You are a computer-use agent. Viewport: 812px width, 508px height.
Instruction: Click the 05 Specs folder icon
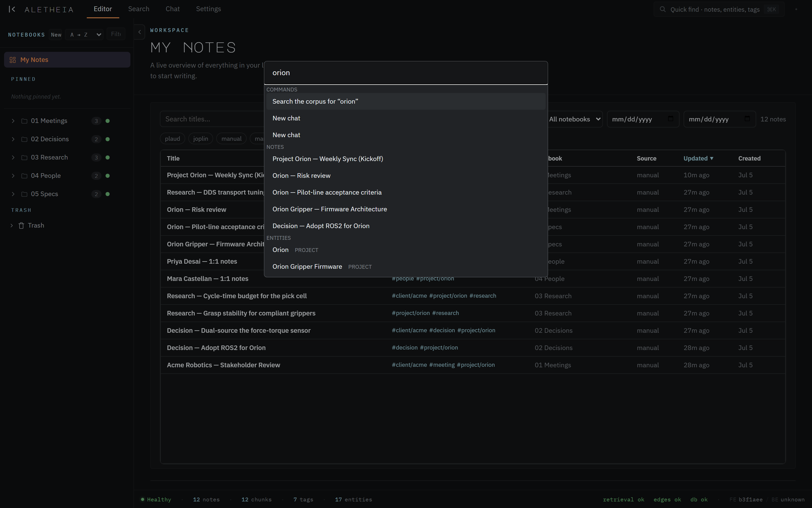coord(24,194)
